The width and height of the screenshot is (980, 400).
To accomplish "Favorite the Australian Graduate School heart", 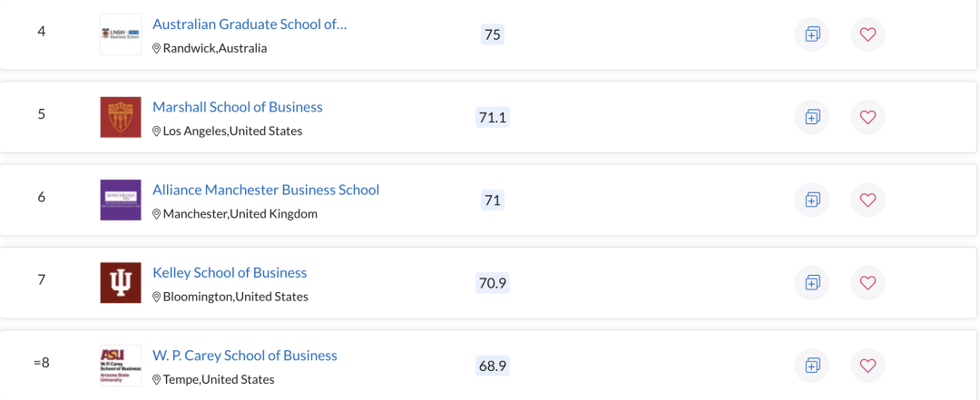I will 867,34.
